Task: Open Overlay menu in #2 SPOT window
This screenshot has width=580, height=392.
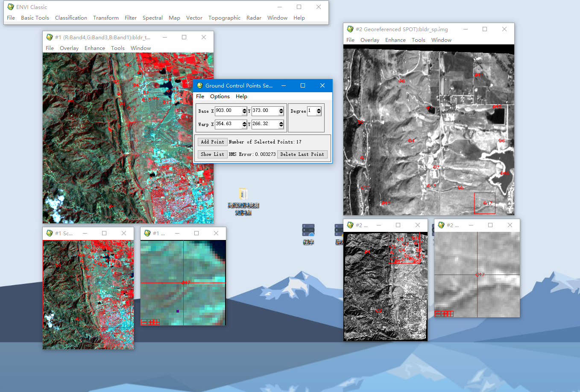Action: point(370,40)
